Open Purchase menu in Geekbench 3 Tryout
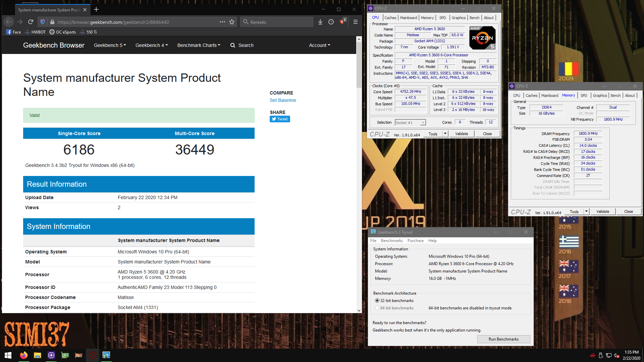The width and height of the screenshot is (644, 362). coord(416,241)
